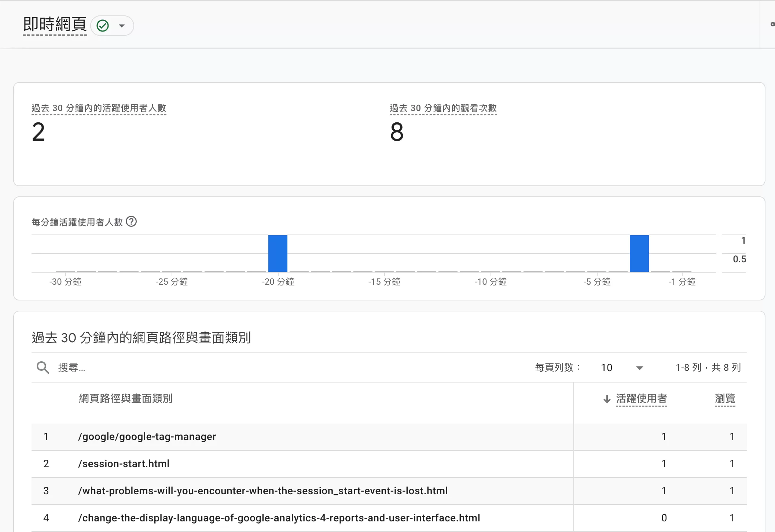Image resolution: width=775 pixels, height=532 pixels.
Task: Click the -1 分鐘 axis label
Action: coord(682,282)
